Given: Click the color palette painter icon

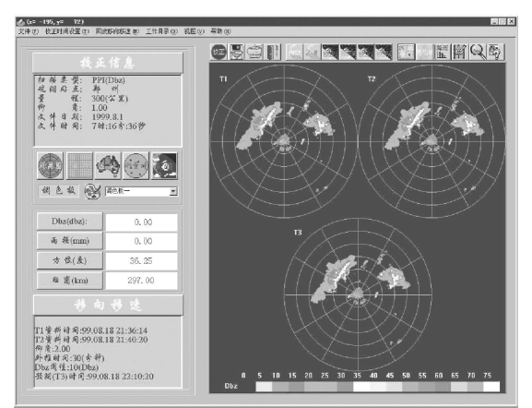Looking at the screenshot, I should (x=92, y=191).
